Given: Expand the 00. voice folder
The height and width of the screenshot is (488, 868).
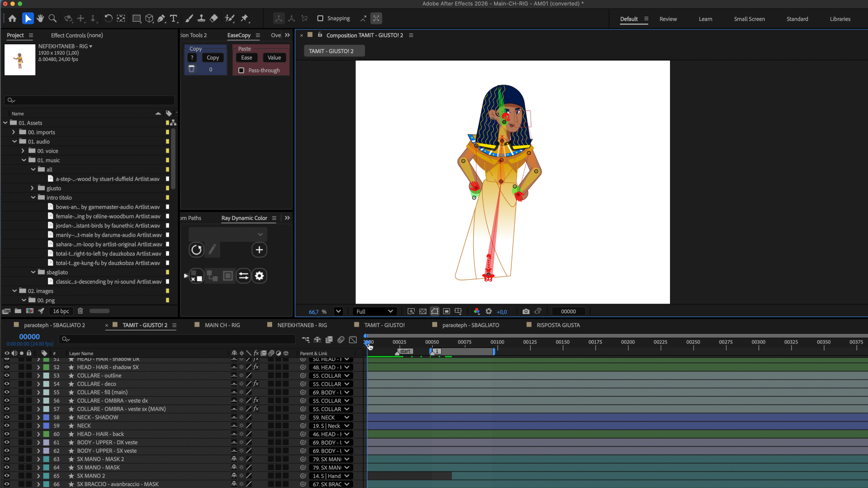Looking at the screenshot, I should (x=23, y=151).
